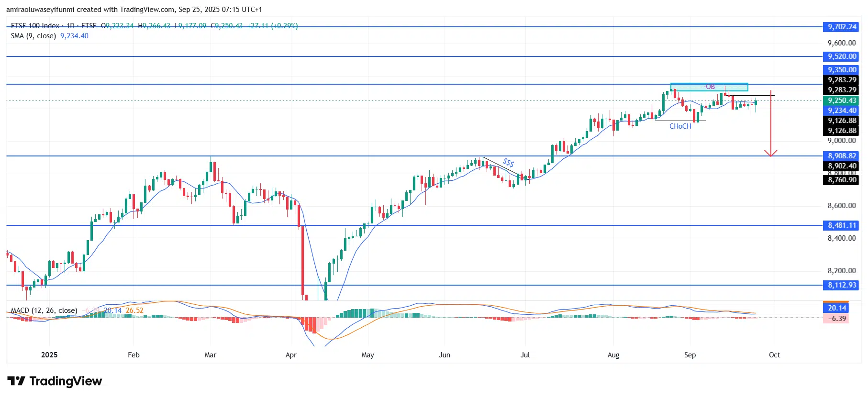
Task: Select the MACD (12, 26, close) indicator legend
Action: tap(44, 310)
